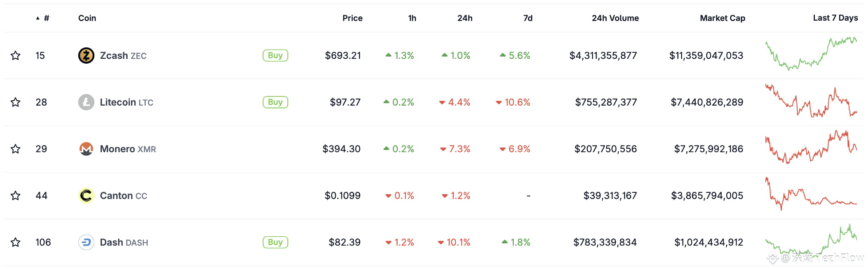Viewport: 868px width, 269px height.
Task: Add Monero to watchlist via star
Action: [x=15, y=149]
